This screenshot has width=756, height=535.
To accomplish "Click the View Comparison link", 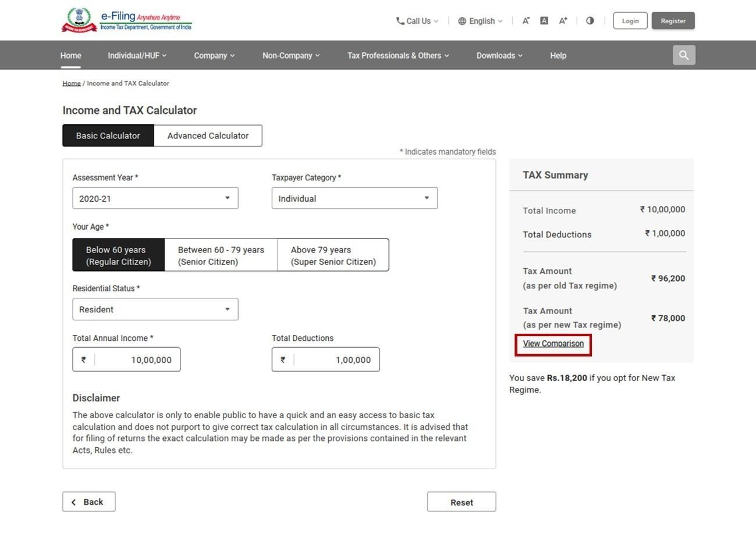I will [552, 343].
